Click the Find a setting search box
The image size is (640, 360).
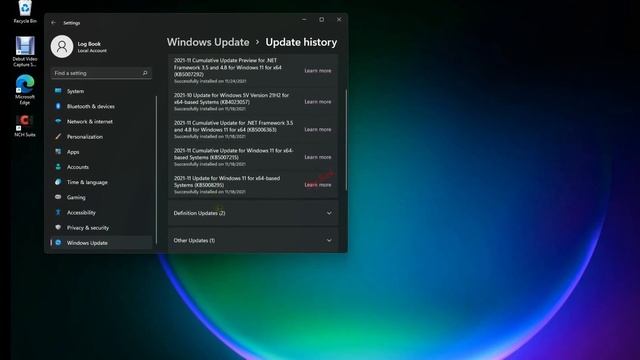(x=101, y=73)
